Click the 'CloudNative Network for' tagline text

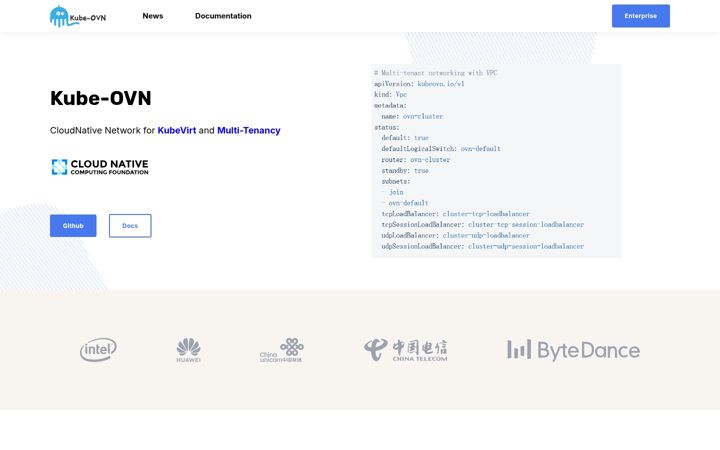[x=102, y=130]
